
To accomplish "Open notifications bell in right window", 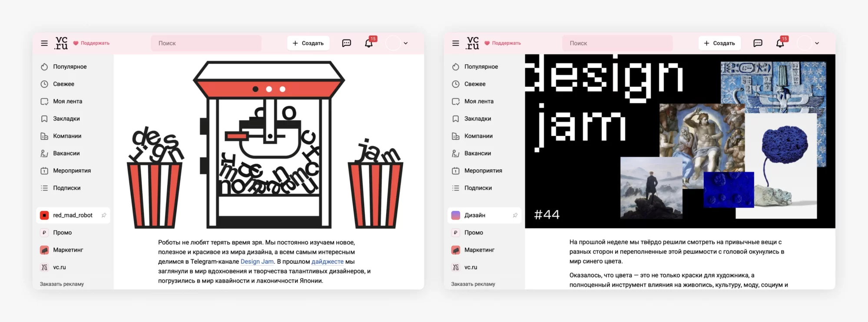I will pyautogui.click(x=780, y=43).
